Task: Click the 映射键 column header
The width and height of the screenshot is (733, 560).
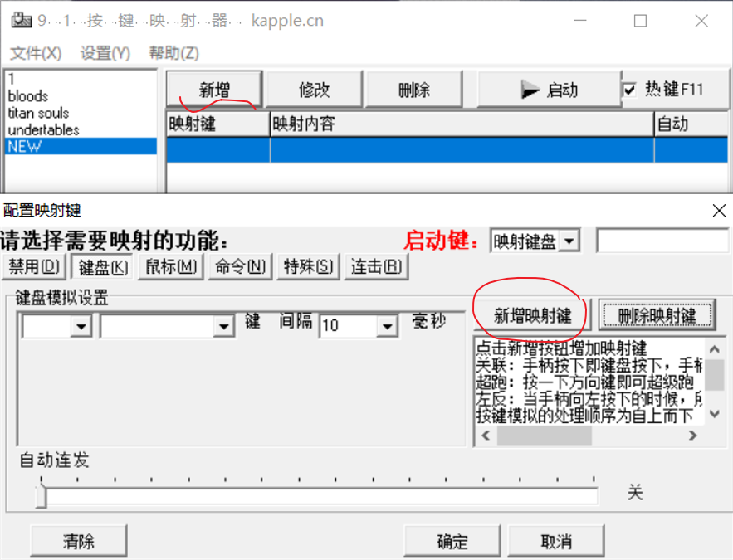Action: point(217,124)
